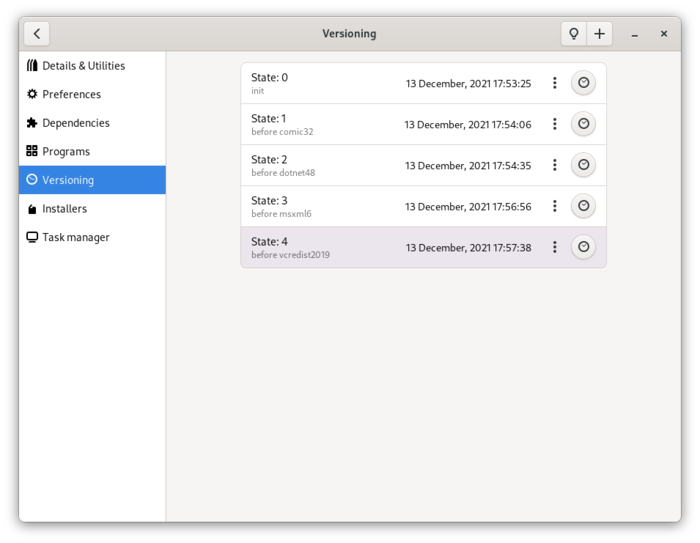Restore State 1 using its clock icon

point(583,124)
